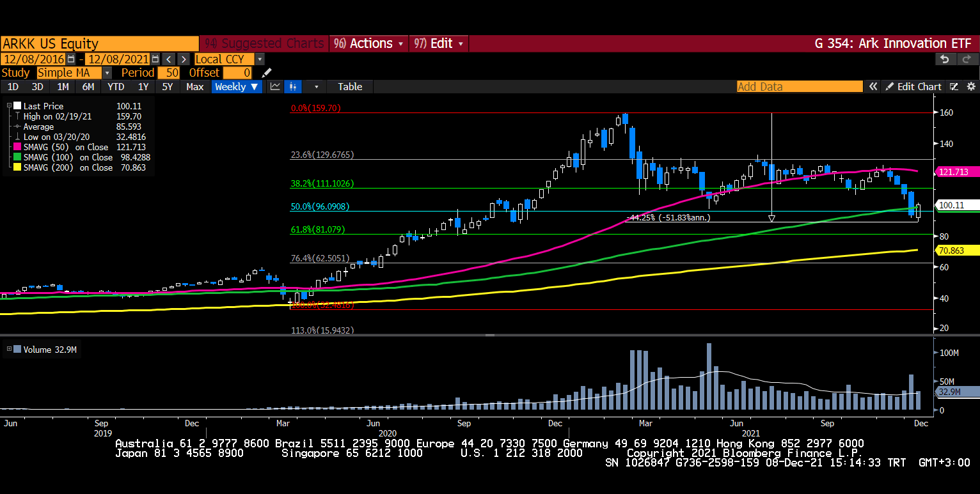Viewport: 980px width, 494px height.
Task: Collapse the Volume panel legend
Action: tap(9, 350)
